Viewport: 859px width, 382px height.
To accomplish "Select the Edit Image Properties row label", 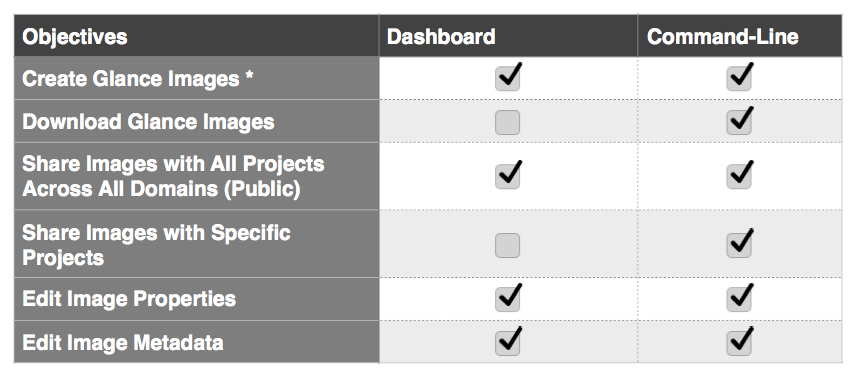I will click(129, 299).
